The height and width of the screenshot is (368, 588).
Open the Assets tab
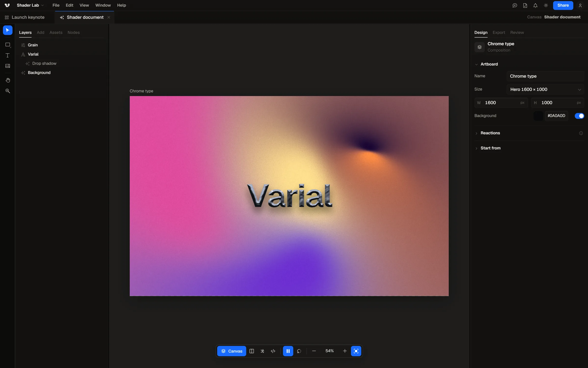click(x=56, y=32)
